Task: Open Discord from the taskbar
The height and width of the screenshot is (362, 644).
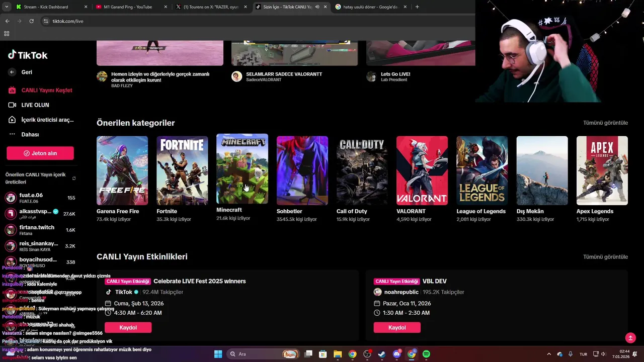Action: pos(396,354)
